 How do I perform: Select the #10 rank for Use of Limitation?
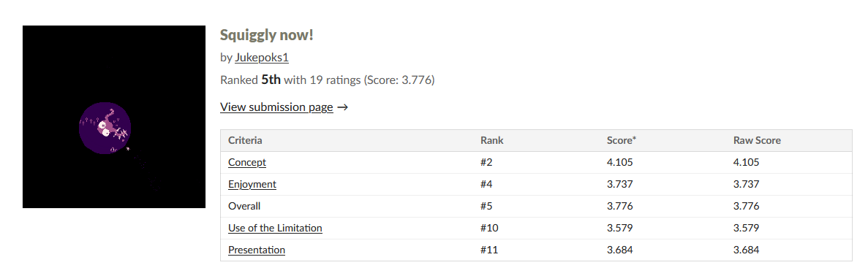pyautogui.click(x=489, y=228)
